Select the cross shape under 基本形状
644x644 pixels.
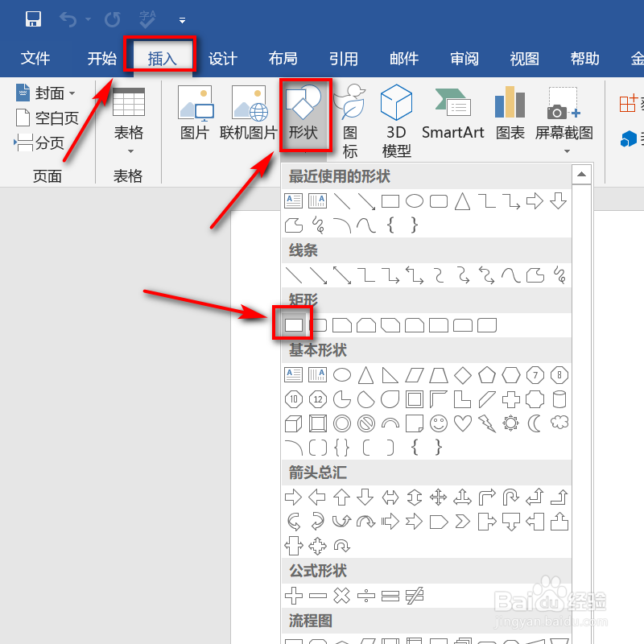(x=511, y=399)
